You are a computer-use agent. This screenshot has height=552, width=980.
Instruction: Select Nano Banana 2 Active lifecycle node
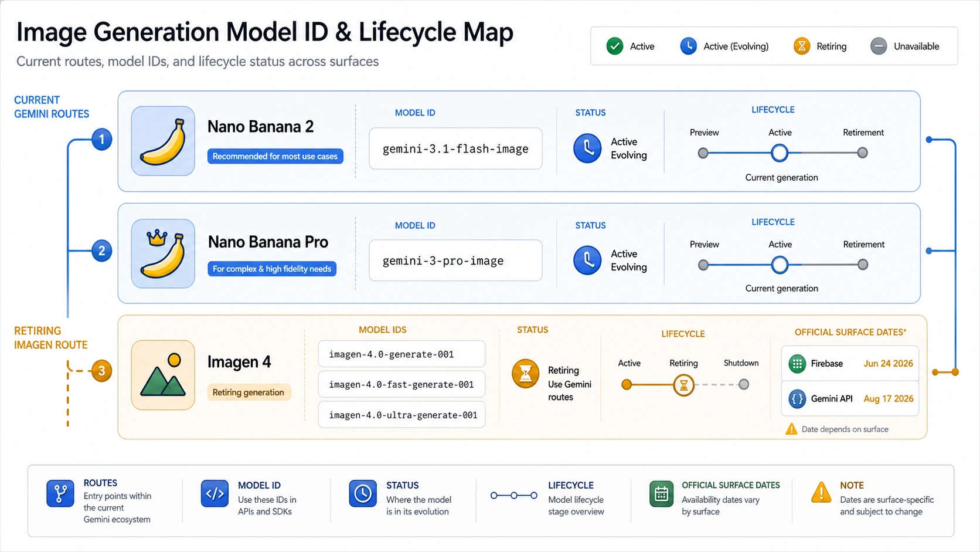click(780, 153)
